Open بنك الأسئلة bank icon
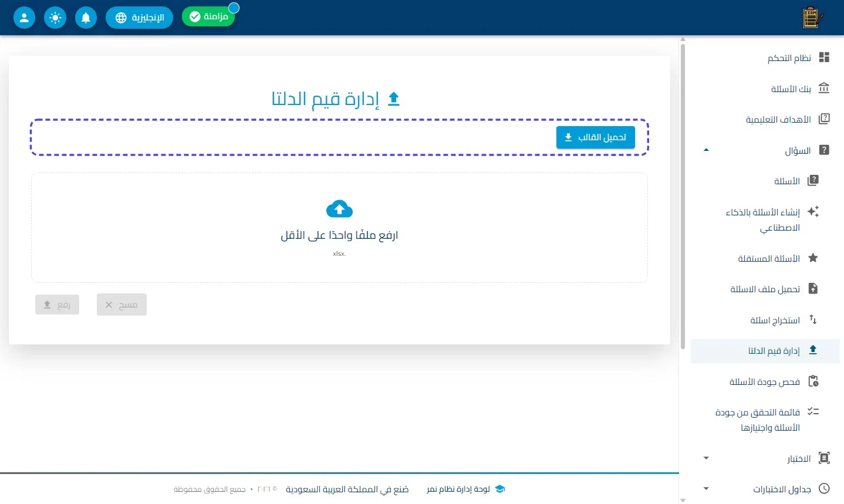Viewport: 844px width, 504px height. pyautogui.click(x=824, y=89)
